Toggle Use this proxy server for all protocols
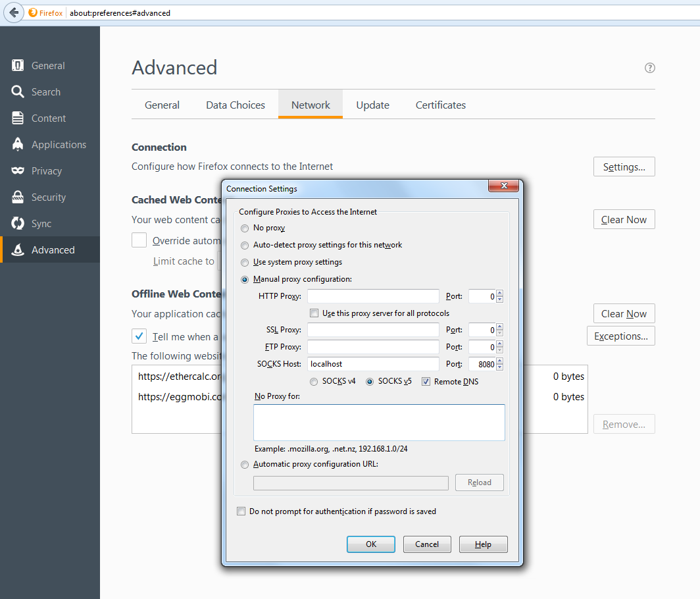Image resolution: width=700 pixels, height=599 pixels. click(314, 313)
